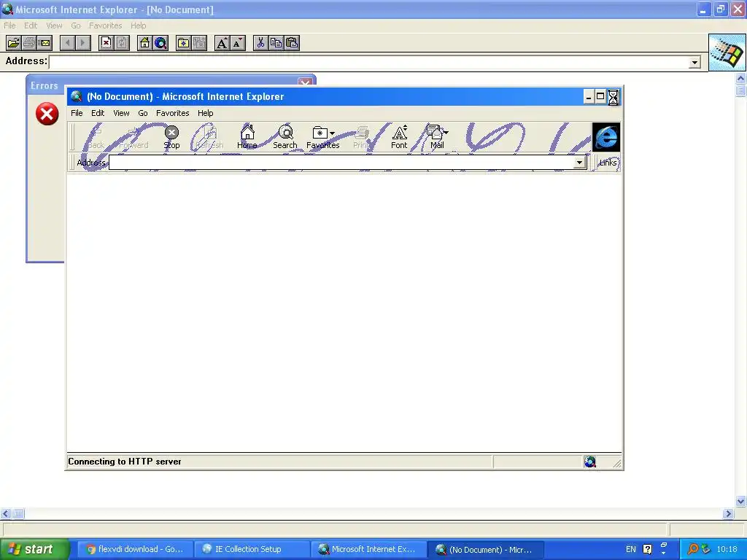
Task: Click Start button on taskbar
Action: [x=34, y=549]
